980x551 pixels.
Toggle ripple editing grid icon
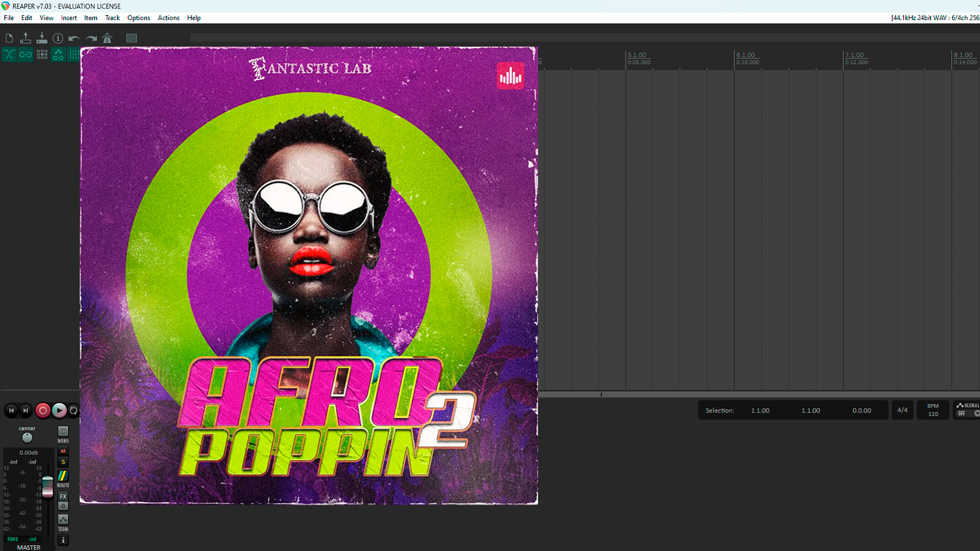click(x=42, y=55)
